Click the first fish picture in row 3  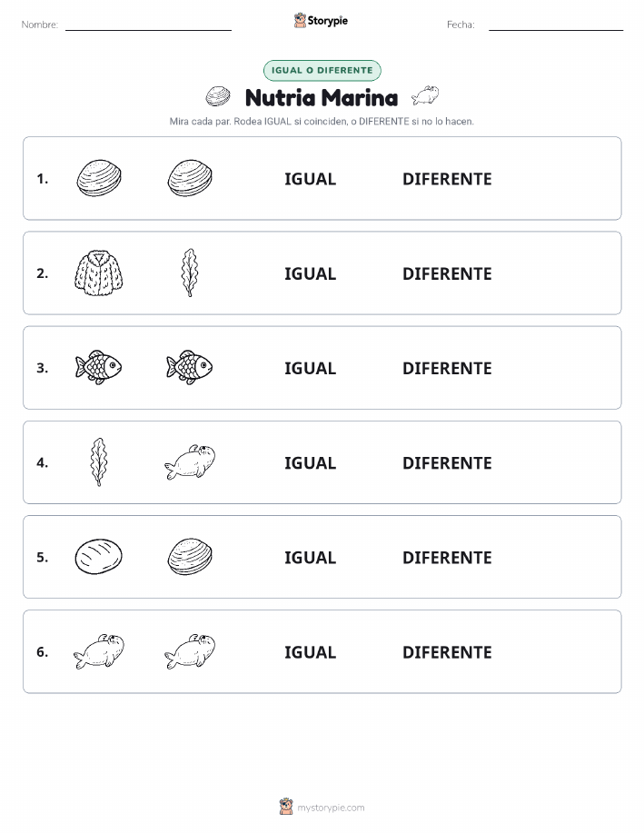pyautogui.click(x=98, y=367)
